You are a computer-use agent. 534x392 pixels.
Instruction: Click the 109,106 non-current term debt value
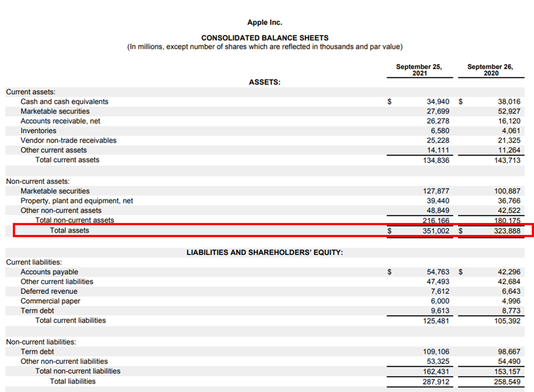(x=436, y=352)
